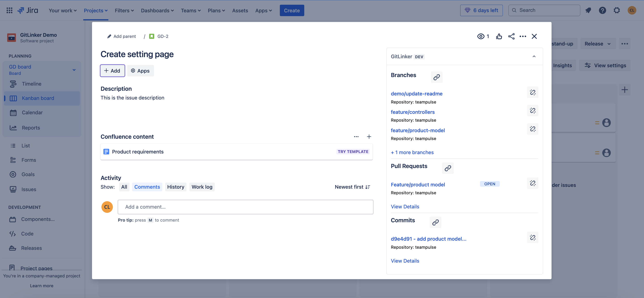Select the Kanban board sidebar icon
Screen dimensions: 644x298
pos(13,98)
